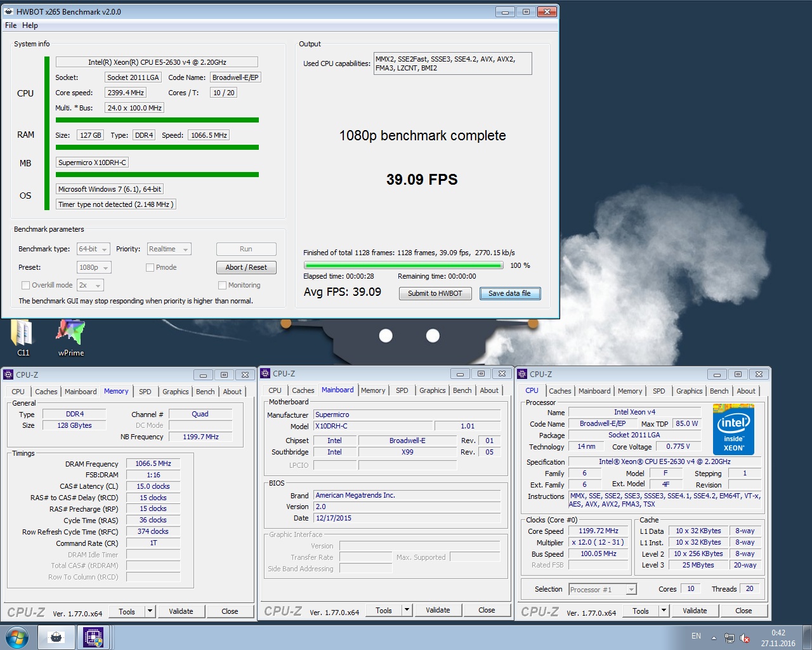Click the BIOS Date 12/17/2015 value

coord(407,518)
